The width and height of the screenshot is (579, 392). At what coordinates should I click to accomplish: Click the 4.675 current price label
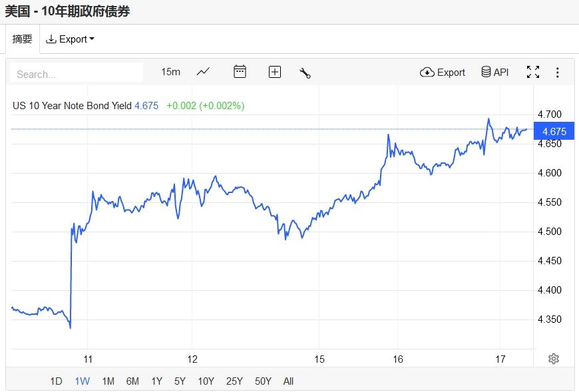pyautogui.click(x=554, y=131)
